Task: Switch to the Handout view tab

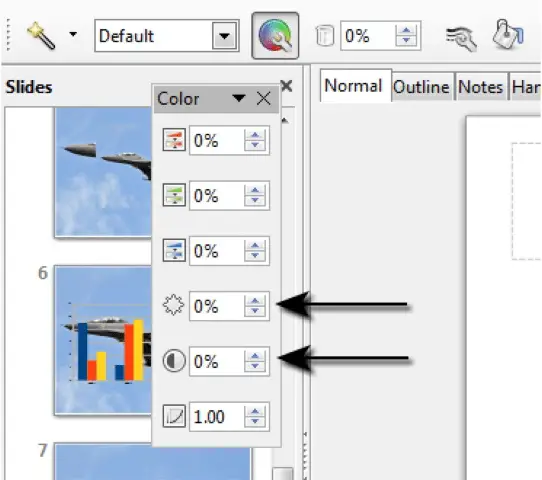Action: (x=525, y=87)
